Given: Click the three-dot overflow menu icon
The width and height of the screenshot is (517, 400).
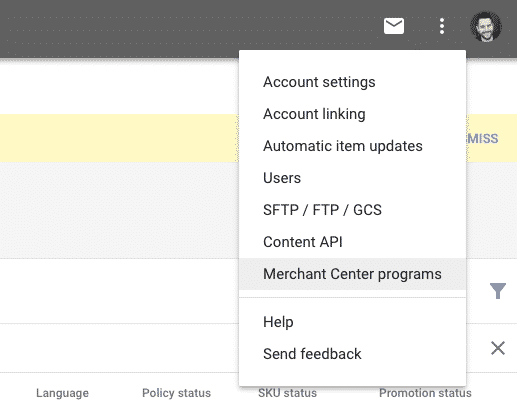Looking at the screenshot, I should tap(442, 26).
